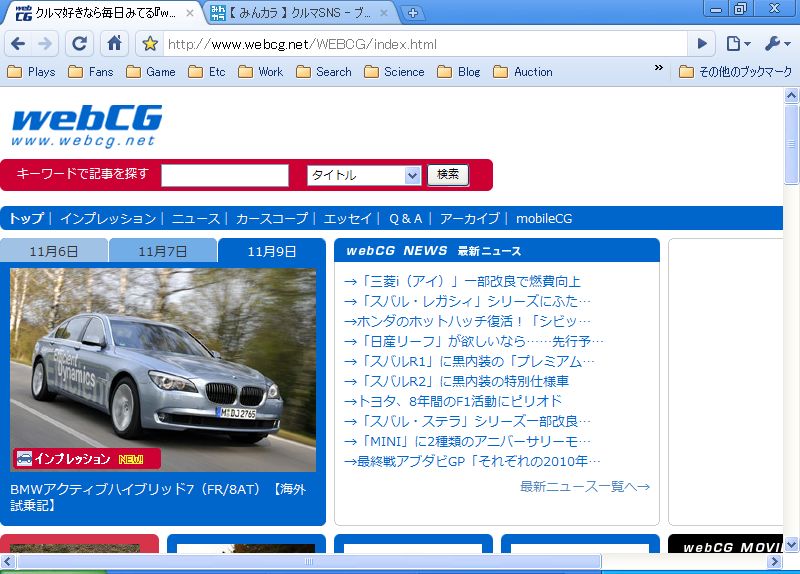Switch to the 11月7日 date tab
800x574 pixels.
163,251
